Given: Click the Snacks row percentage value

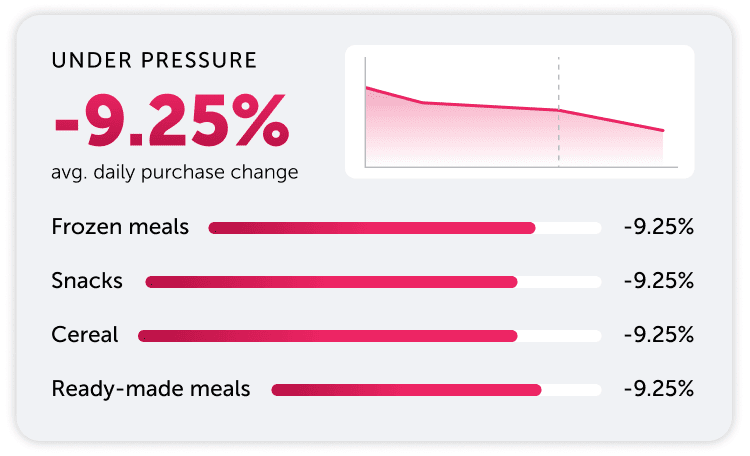Looking at the screenshot, I should click(x=658, y=281).
